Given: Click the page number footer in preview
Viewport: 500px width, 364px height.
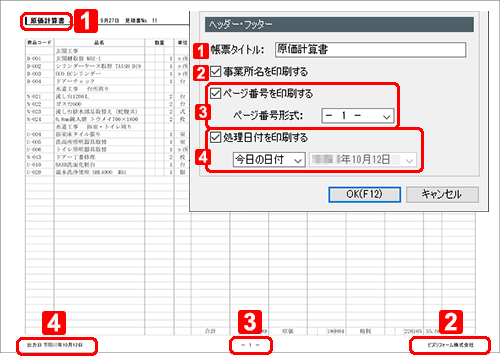Looking at the screenshot, I should (250, 345).
